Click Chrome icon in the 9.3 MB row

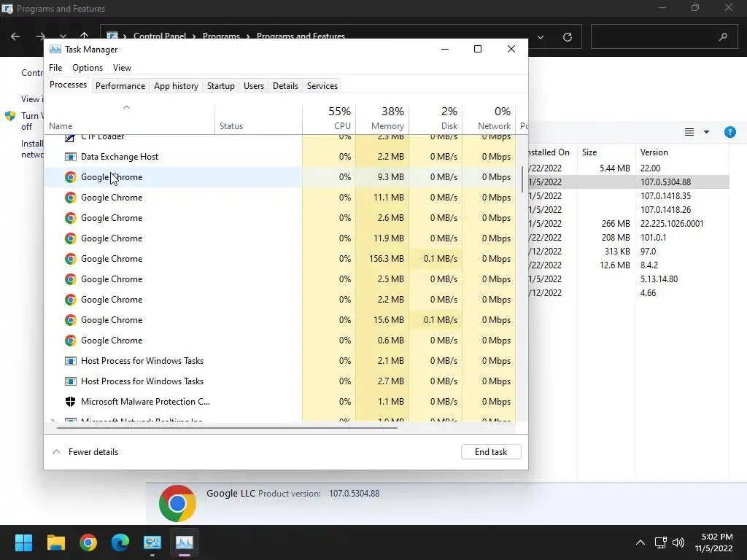coord(71,177)
